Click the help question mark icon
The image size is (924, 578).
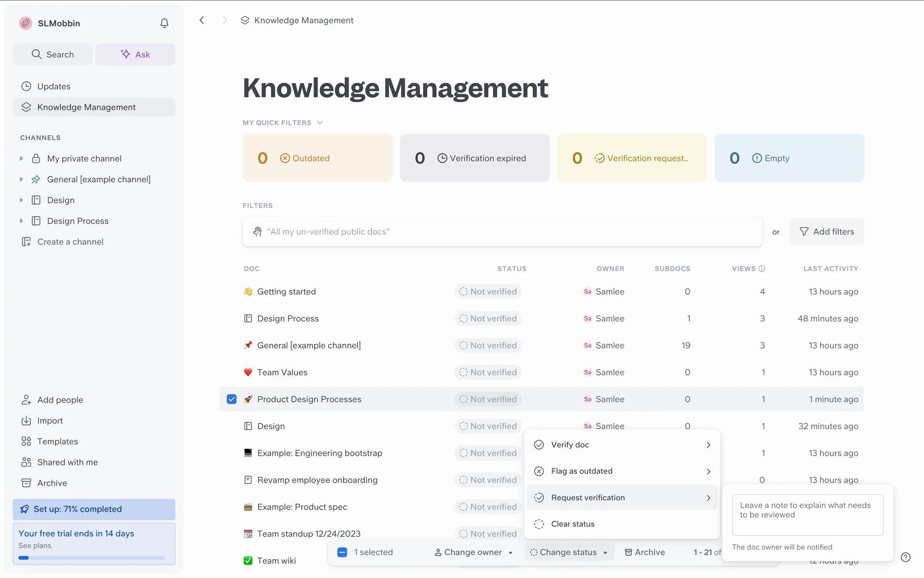[x=905, y=557]
